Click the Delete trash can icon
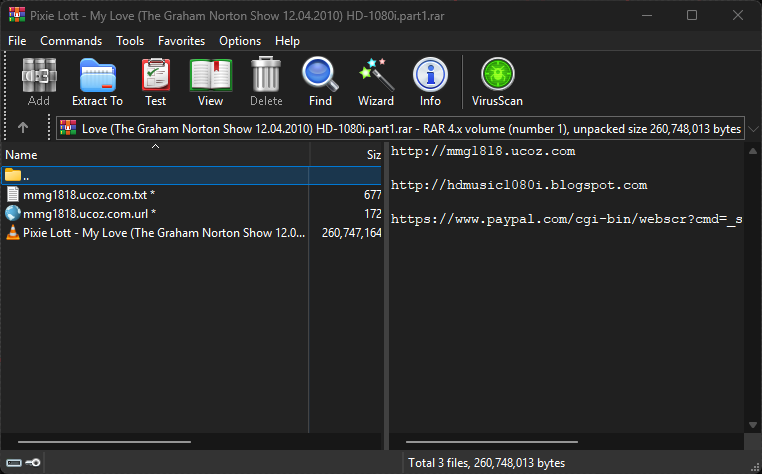The width and height of the screenshot is (762, 474). (x=266, y=74)
